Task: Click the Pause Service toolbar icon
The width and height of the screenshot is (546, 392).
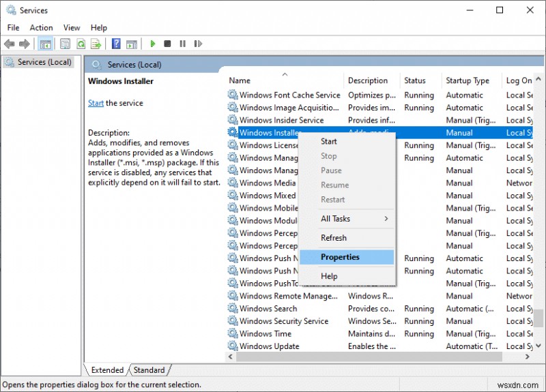Action: 182,44
